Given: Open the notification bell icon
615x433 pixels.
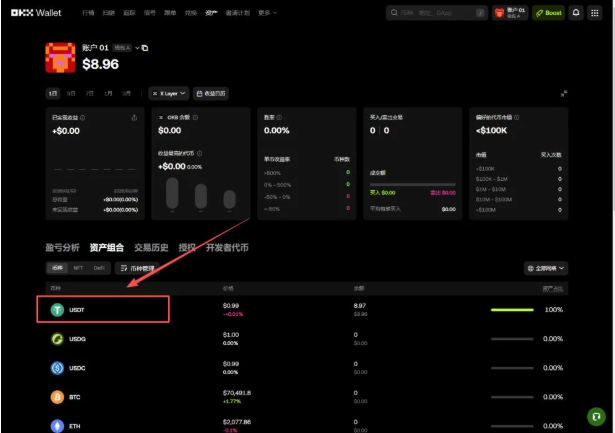Looking at the screenshot, I should pos(576,13).
